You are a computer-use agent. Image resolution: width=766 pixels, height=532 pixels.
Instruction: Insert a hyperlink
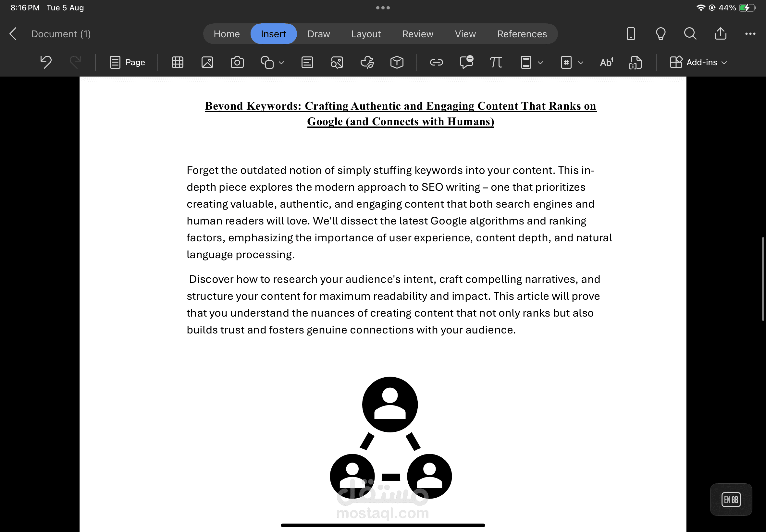point(436,62)
